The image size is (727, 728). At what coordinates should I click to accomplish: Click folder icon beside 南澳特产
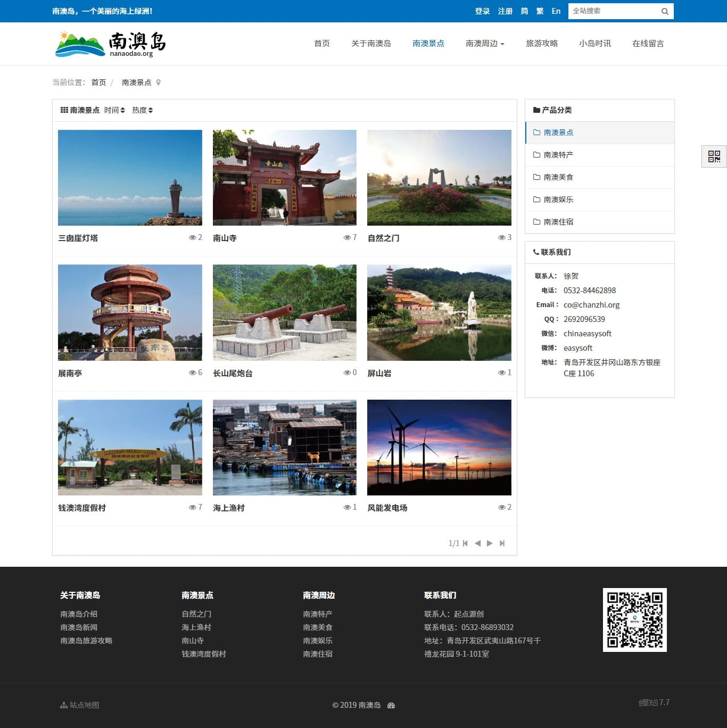[536, 155]
